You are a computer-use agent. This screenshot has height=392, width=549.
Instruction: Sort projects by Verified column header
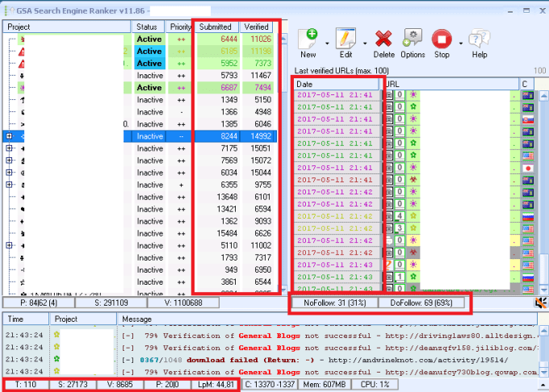point(257,27)
